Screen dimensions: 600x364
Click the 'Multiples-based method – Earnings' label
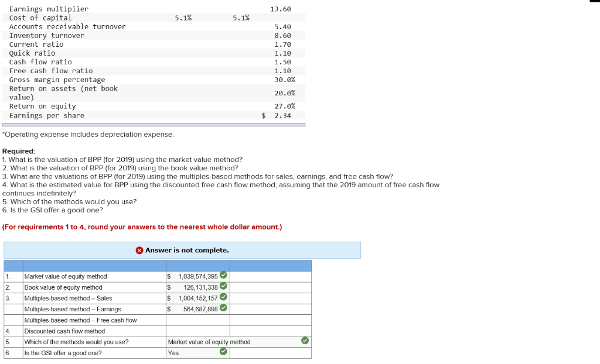[x=73, y=310]
